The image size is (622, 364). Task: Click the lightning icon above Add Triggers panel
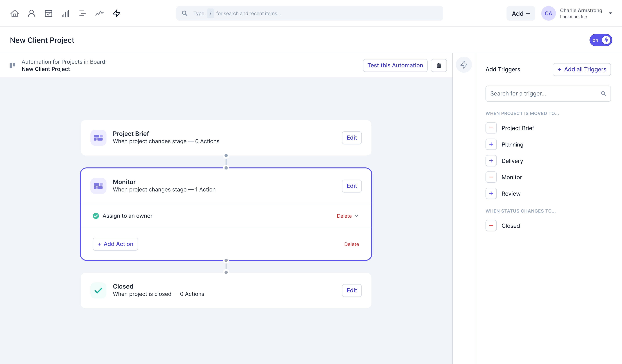464,65
